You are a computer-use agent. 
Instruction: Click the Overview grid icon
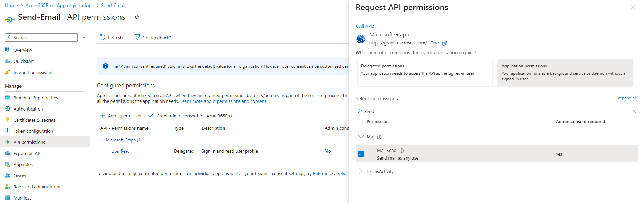point(7,50)
